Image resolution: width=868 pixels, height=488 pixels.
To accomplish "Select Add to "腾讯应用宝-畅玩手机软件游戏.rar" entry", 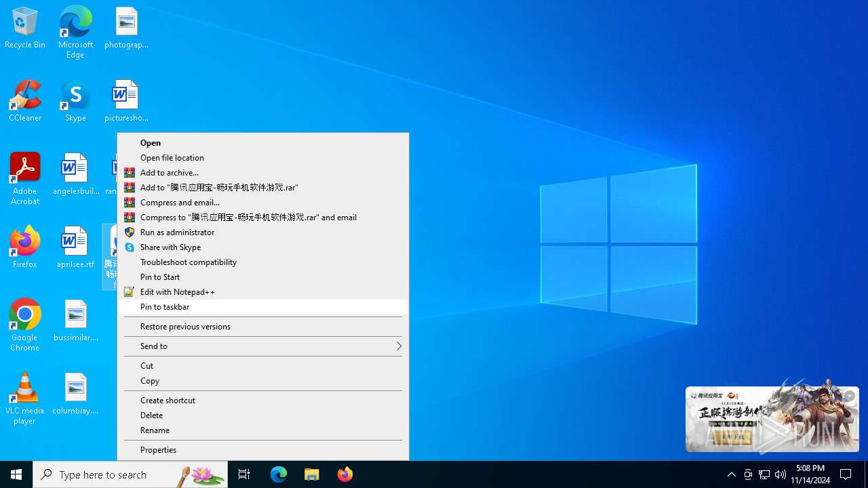I will [x=263, y=188].
